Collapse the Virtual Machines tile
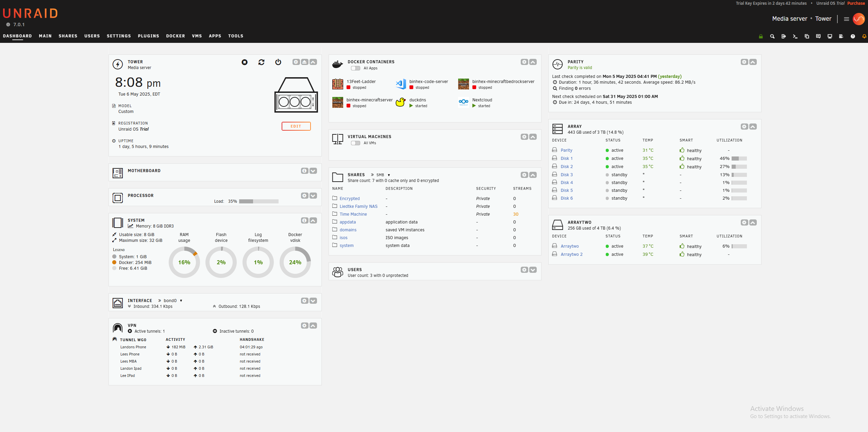The image size is (868, 432). [x=533, y=137]
